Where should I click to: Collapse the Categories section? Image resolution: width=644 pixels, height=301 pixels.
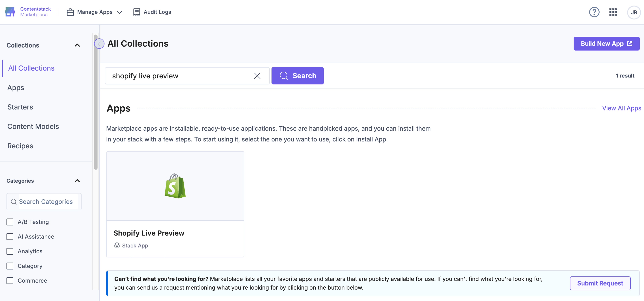tap(77, 181)
